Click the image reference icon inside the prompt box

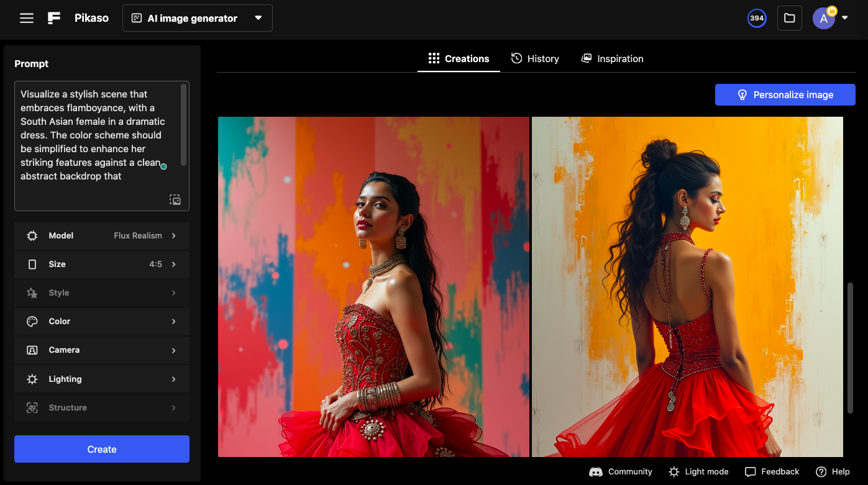click(175, 199)
